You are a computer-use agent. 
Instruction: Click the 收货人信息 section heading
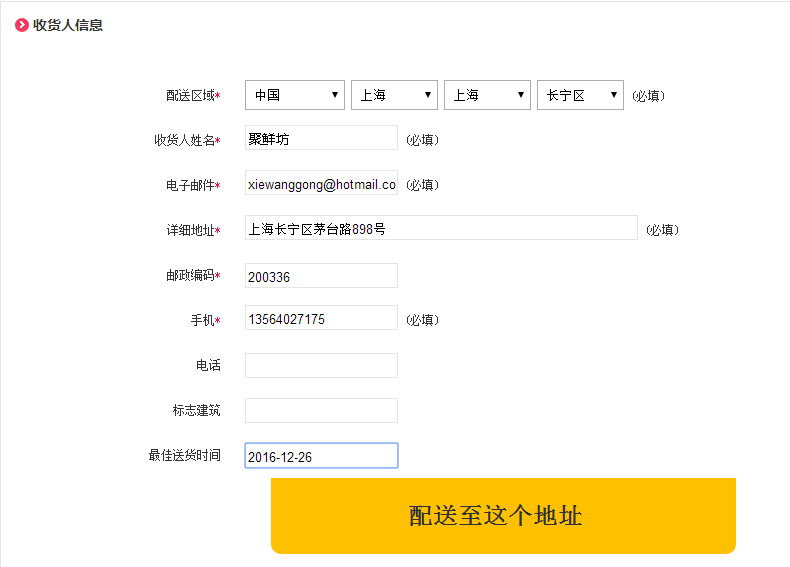pyautogui.click(x=68, y=25)
